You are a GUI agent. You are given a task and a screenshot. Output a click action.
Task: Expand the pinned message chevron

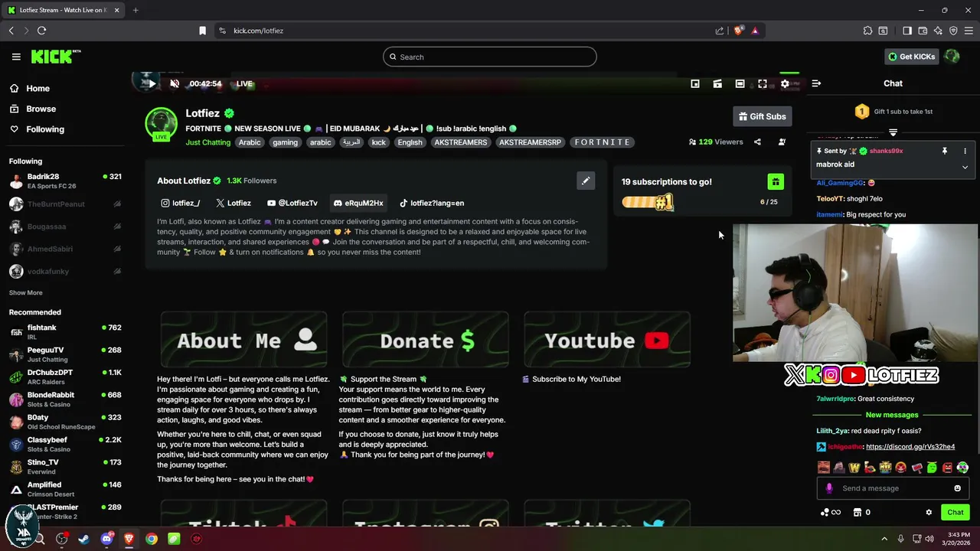tap(965, 167)
